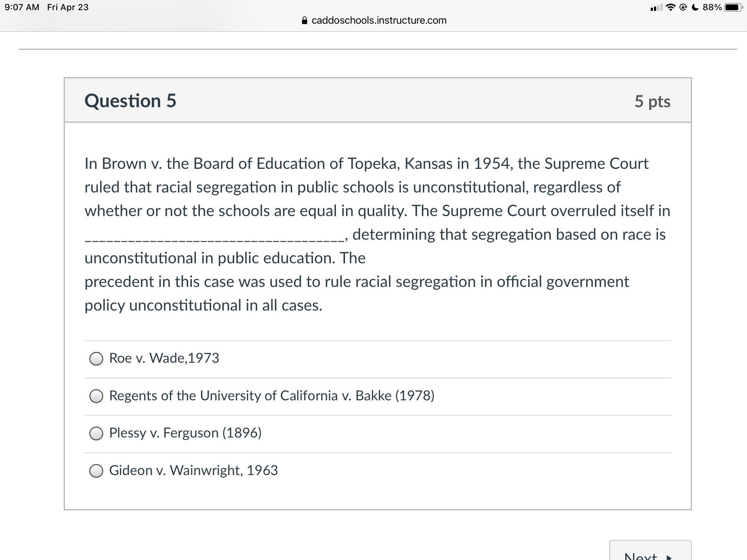Tap the Wi-Fi icon in status bar
This screenshot has height=560, width=747.
tap(670, 7)
